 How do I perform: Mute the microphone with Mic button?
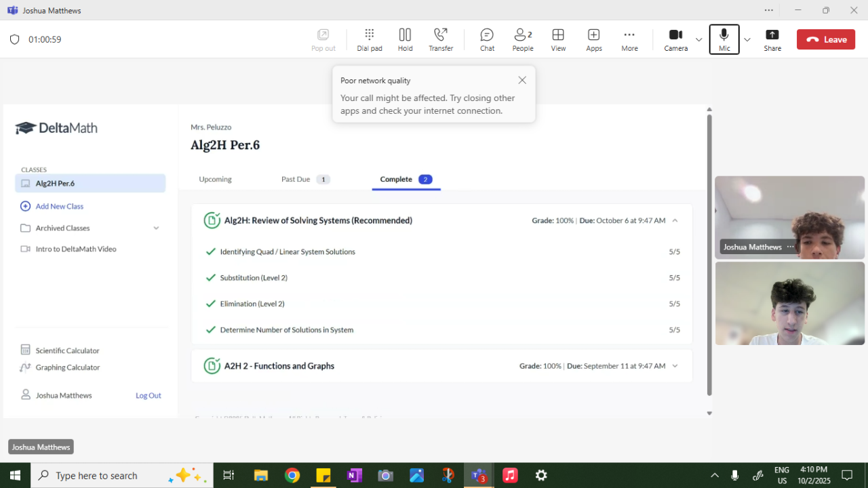click(724, 39)
